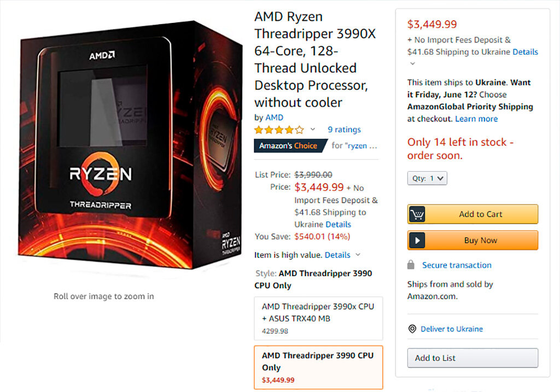Expand the Item is high value Details chevron
The image size is (560, 392).
tap(358, 255)
